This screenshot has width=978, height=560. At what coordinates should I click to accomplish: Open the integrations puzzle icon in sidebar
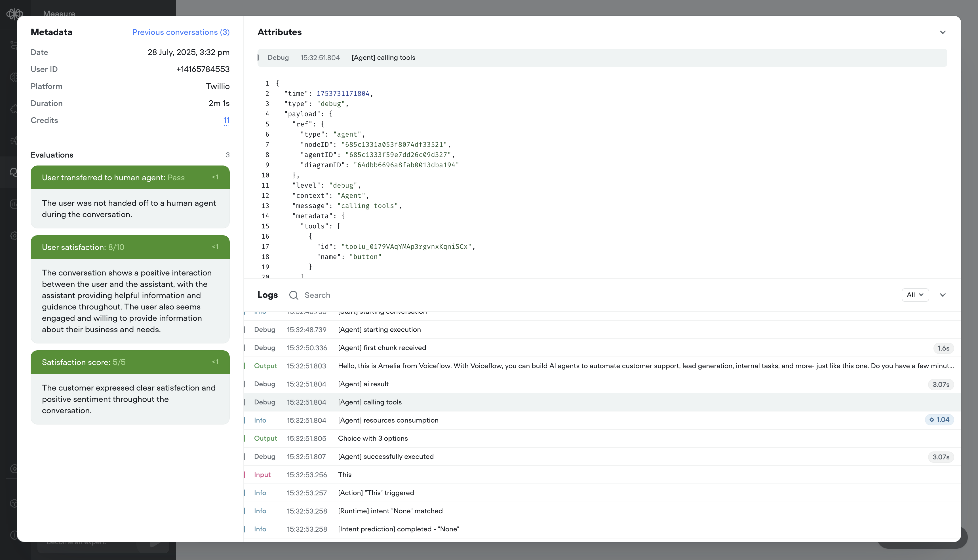(x=14, y=109)
